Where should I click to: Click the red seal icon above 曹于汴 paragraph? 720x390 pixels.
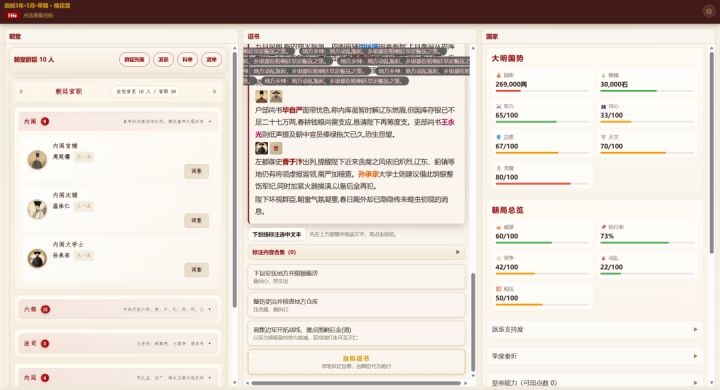point(276,148)
